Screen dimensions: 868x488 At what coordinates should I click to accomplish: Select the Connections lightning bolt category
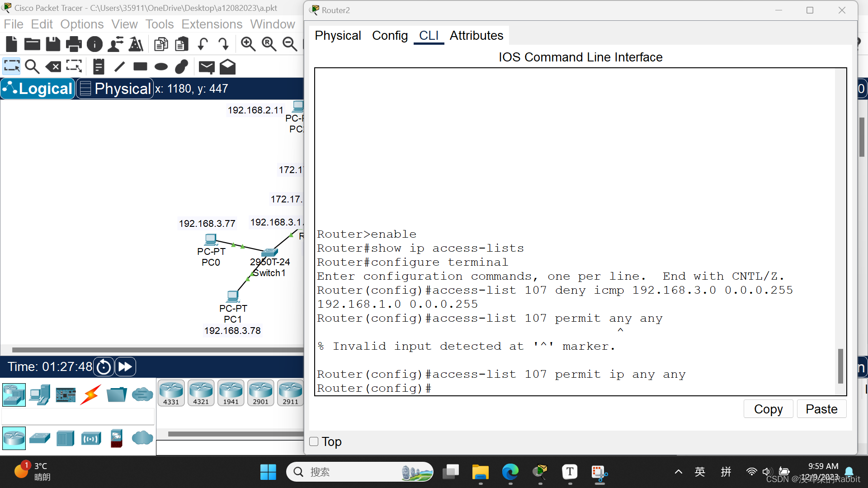pyautogui.click(x=90, y=394)
